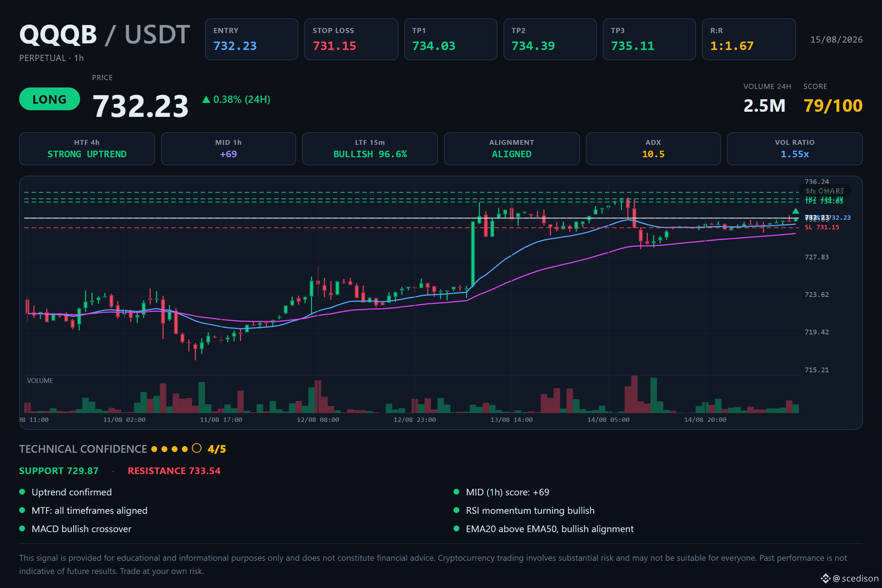Click the green triangle entry marker on the chart
882x588 pixels.
795,211
